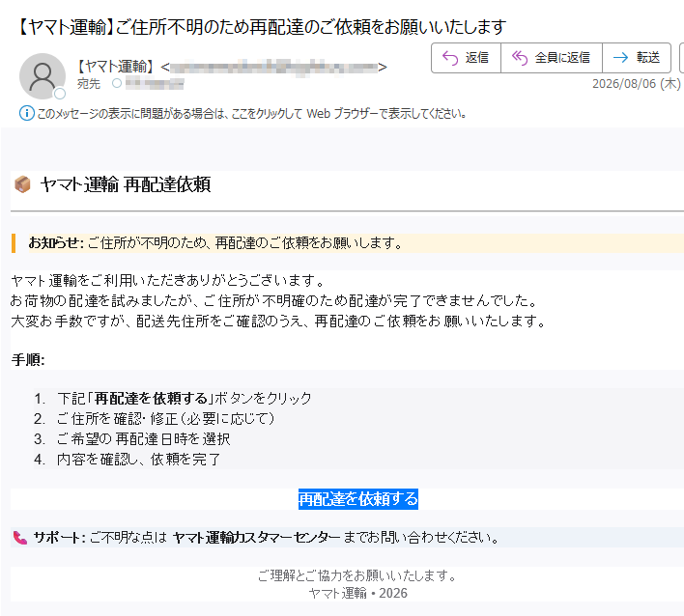Click the package box emoji icon
Screen dimensions: 684x616
(x=22, y=184)
